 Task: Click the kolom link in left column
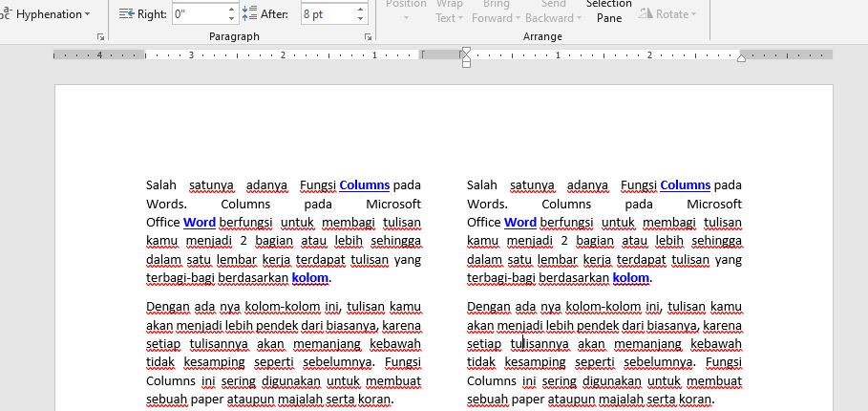click(310, 277)
